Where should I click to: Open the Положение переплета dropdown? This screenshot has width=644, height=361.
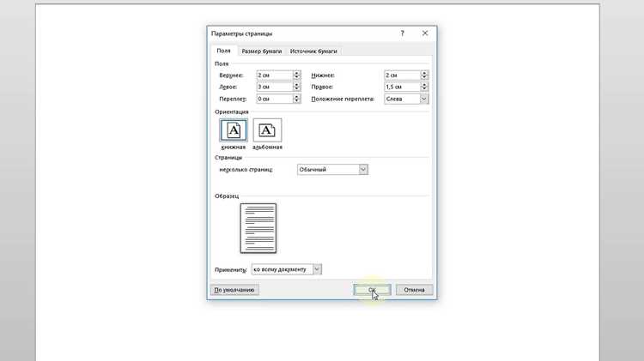(423, 99)
